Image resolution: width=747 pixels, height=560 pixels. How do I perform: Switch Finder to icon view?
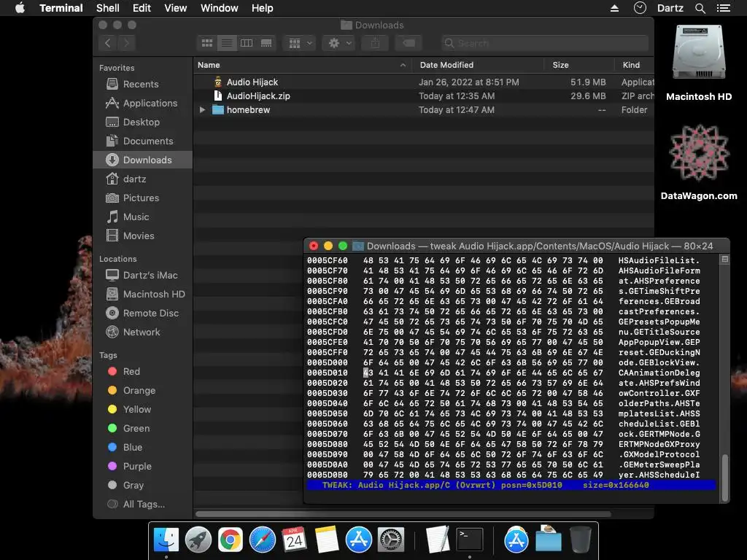click(206, 43)
